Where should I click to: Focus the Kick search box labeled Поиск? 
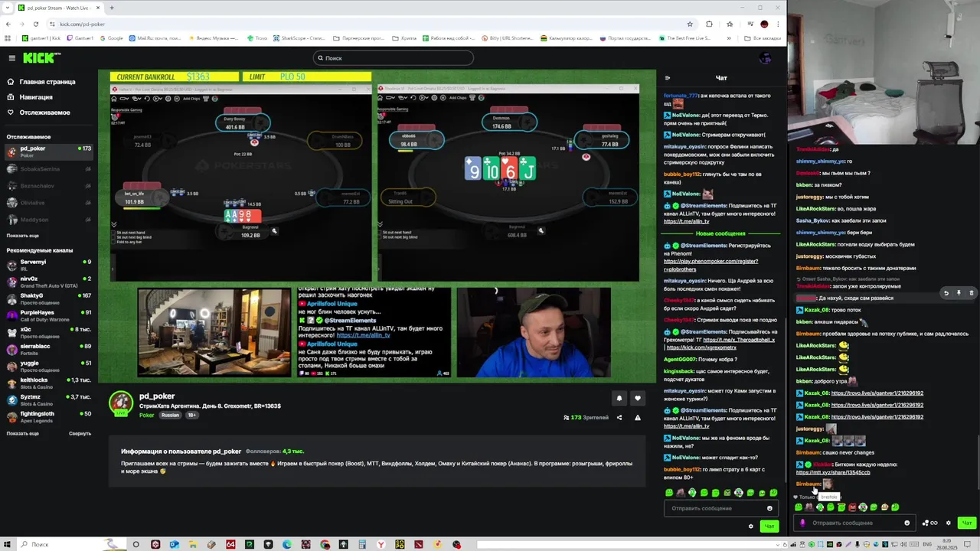(394, 58)
